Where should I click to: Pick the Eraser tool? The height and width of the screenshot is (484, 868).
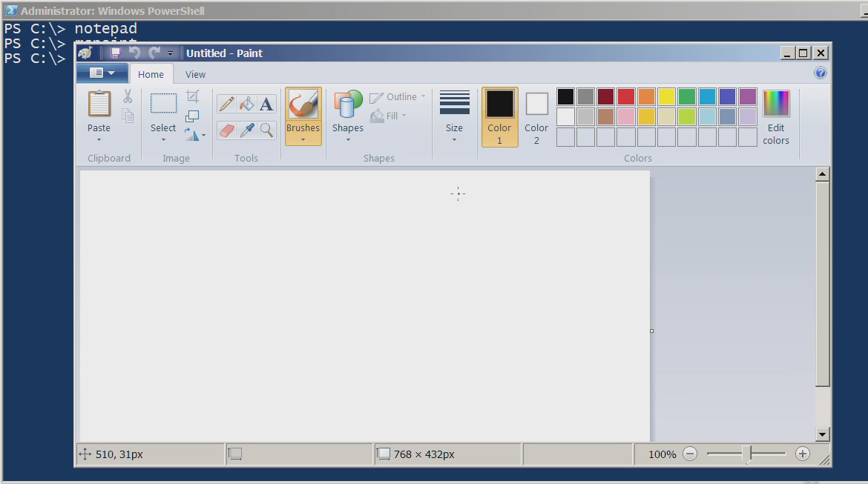click(x=226, y=130)
